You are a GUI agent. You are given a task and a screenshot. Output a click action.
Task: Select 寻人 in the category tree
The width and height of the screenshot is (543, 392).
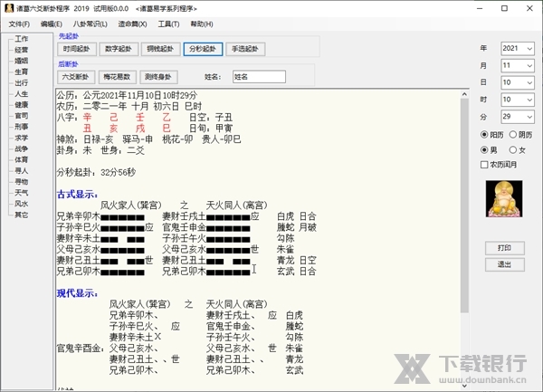click(21, 171)
